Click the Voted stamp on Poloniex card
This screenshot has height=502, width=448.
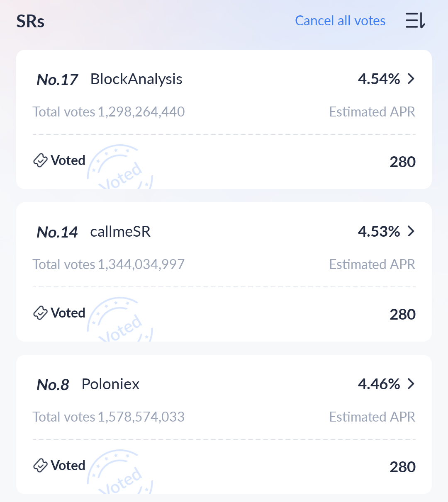click(x=120, y=473)
